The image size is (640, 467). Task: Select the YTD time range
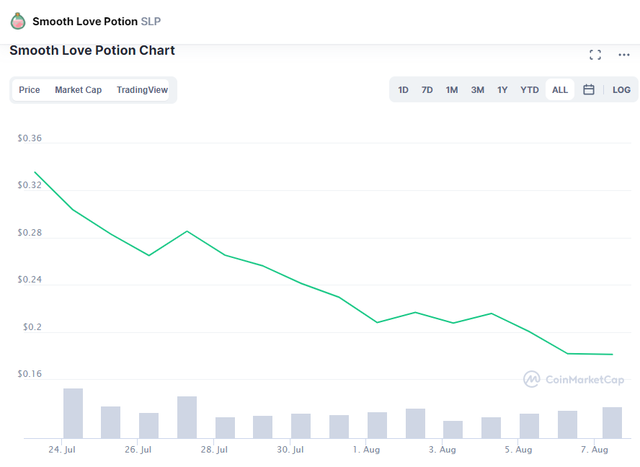(529, 90)
